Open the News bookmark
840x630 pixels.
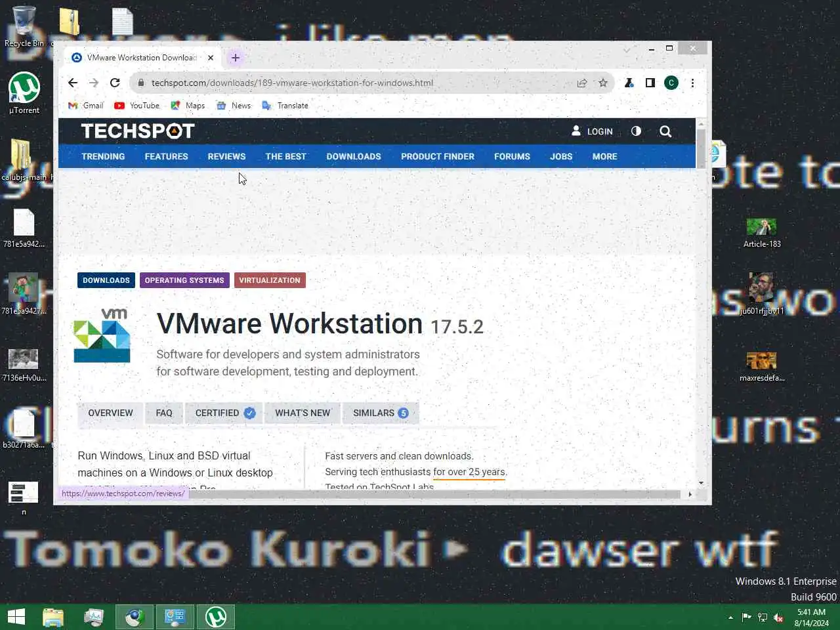coord(234,106)
